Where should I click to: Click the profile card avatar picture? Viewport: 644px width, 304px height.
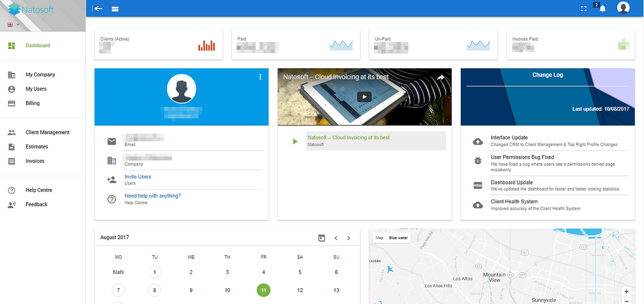pos(181,89)
